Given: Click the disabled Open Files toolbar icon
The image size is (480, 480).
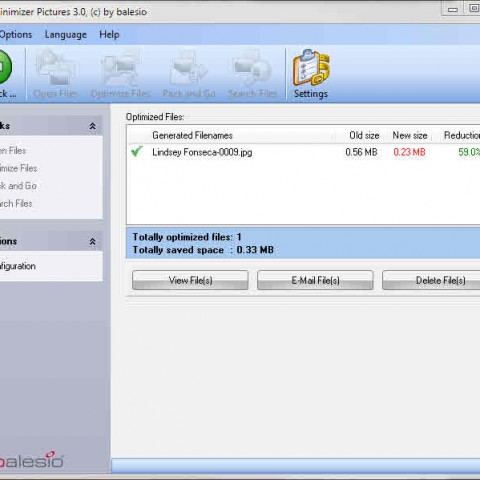Looking at the screenshot, I should click(55, 68).
